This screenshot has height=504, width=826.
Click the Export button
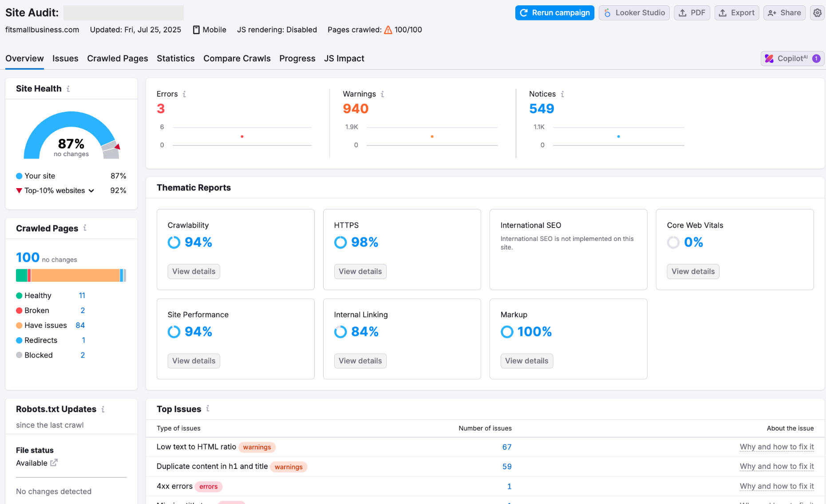(737, 13)
